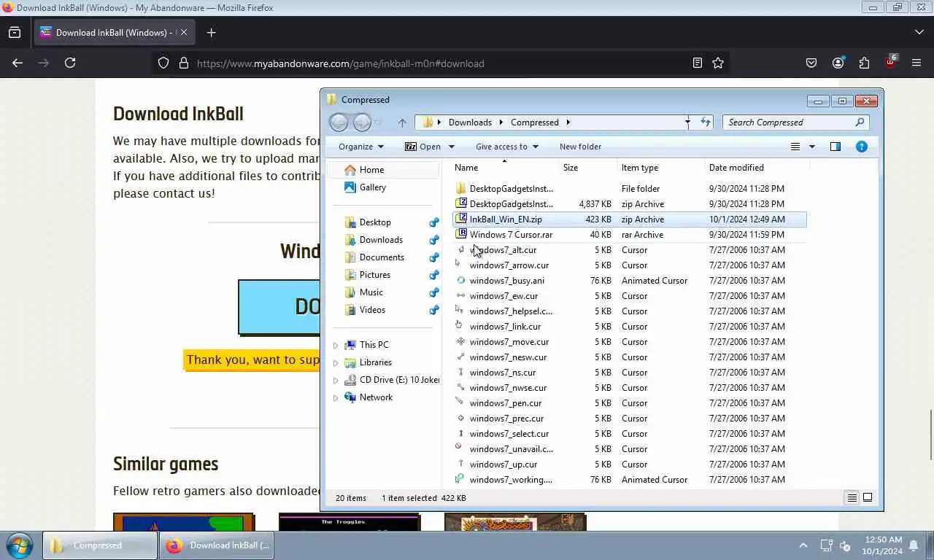This screenshot has width=934, height=560.
Task: Expand the CD Drive (E:) node
Action: pos(336,380)
